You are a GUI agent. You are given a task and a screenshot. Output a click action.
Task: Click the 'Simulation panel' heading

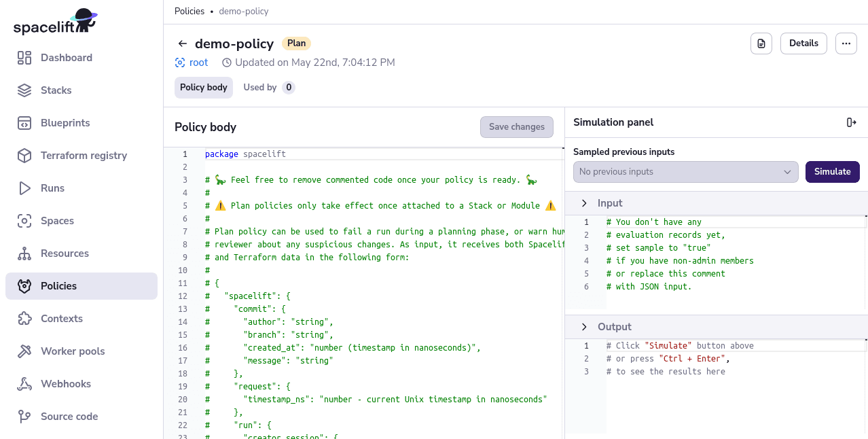[613, 122]
